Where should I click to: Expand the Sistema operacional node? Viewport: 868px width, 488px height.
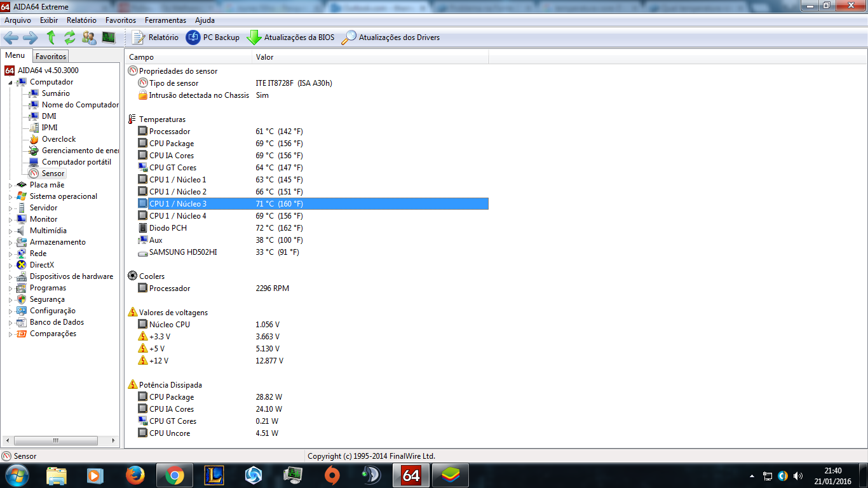10,196
